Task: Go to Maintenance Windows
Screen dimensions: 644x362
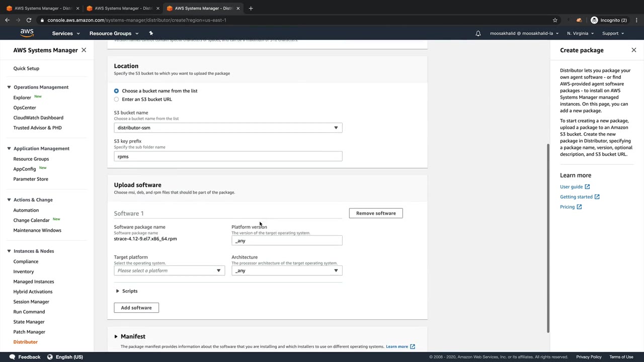Action: (x=37, y=230)
